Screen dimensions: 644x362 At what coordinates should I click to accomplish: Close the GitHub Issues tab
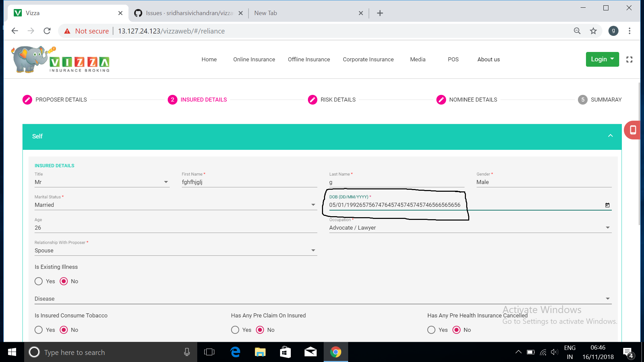tap(240, 13)
